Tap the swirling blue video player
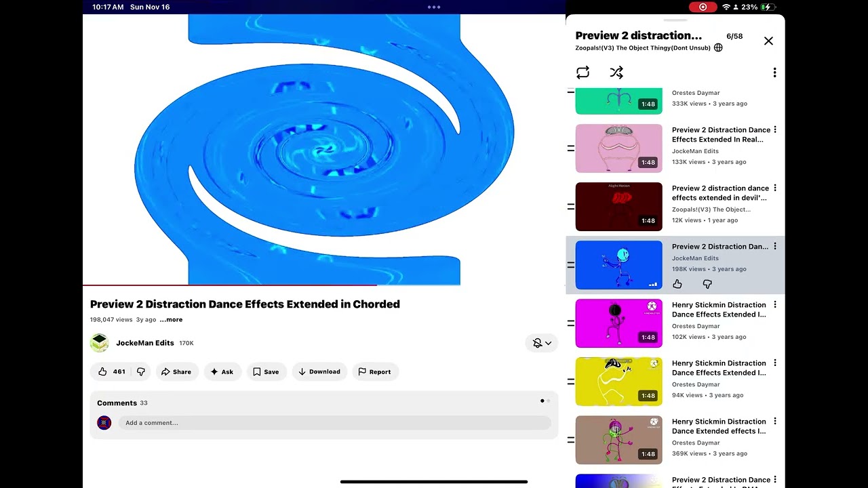The height and width of the screenshot is (488, 868). pos(324,149)
